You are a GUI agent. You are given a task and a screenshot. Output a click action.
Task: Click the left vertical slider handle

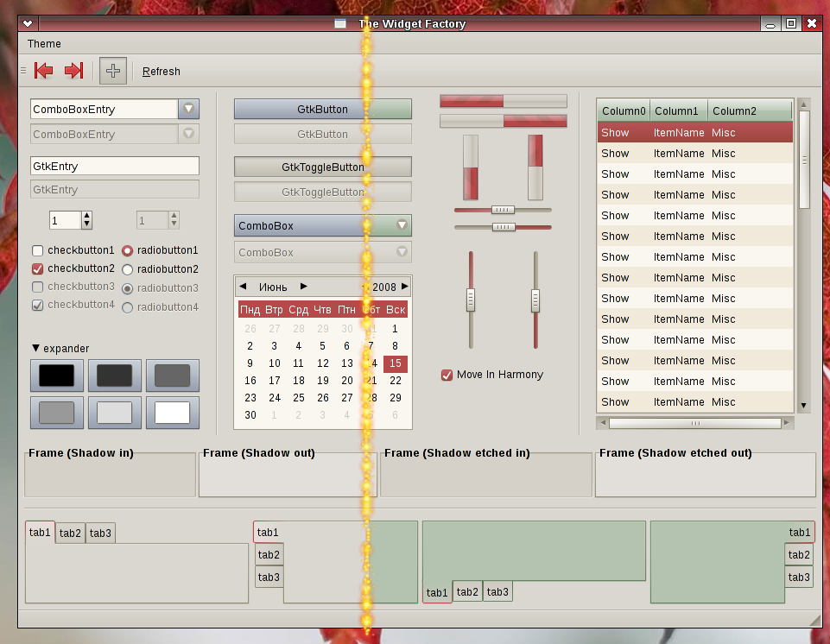471,300
